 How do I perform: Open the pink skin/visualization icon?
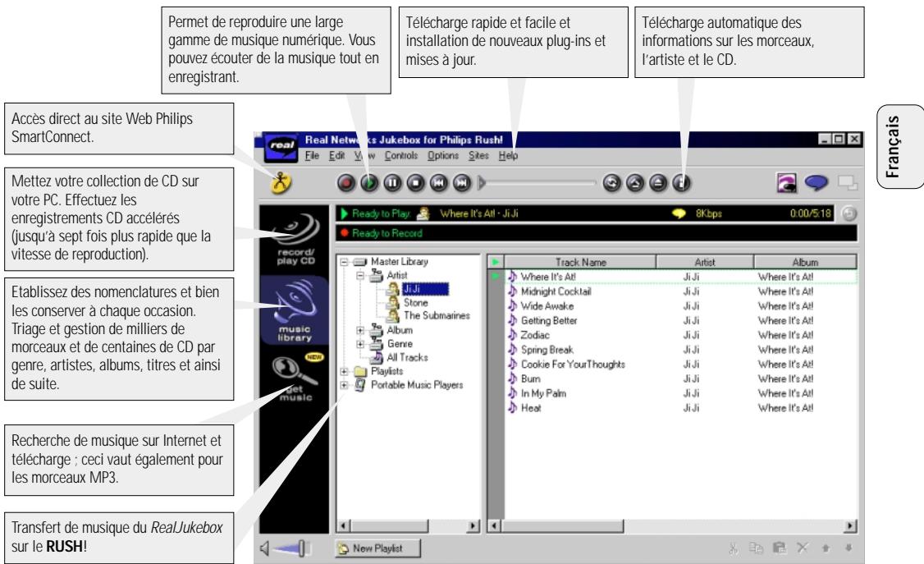[787, 183]
